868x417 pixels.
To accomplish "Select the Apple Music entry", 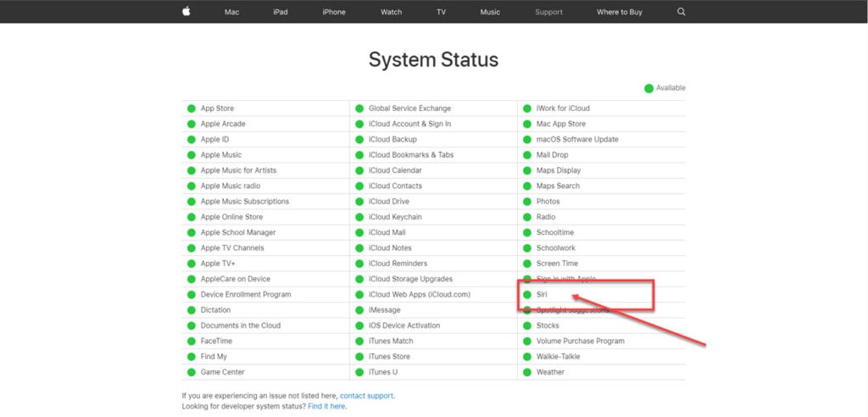I will coord(221,155).
